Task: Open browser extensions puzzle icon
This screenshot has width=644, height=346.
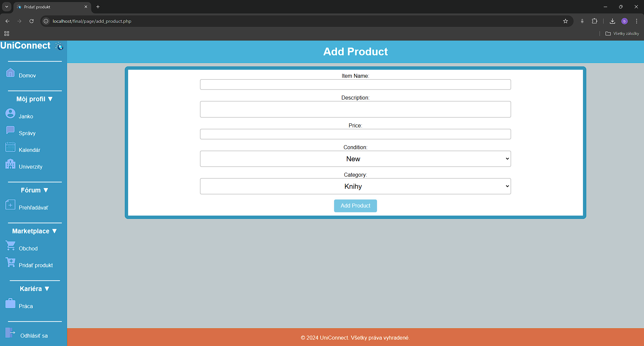Action: tap(594, 21)
